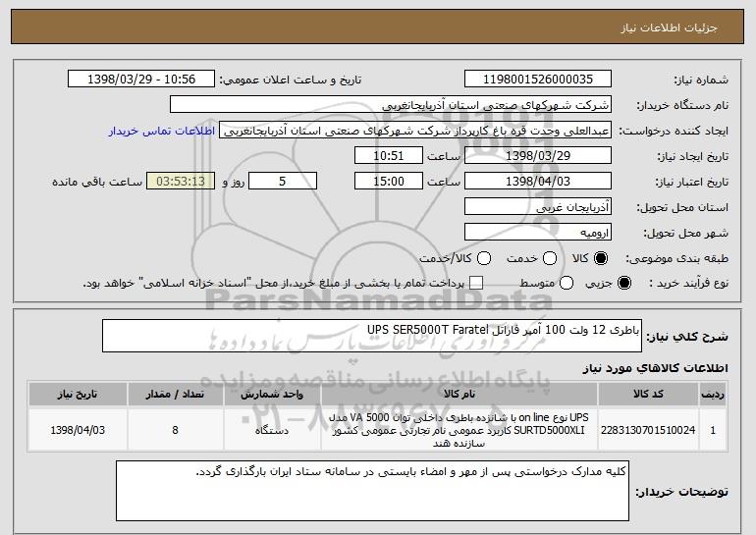Click the buyer organization name field

391,105
